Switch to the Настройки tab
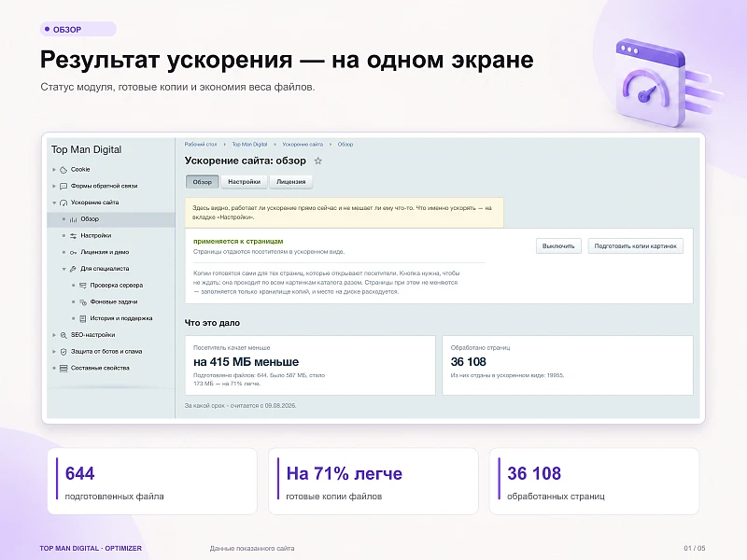 tap(244, 182)
